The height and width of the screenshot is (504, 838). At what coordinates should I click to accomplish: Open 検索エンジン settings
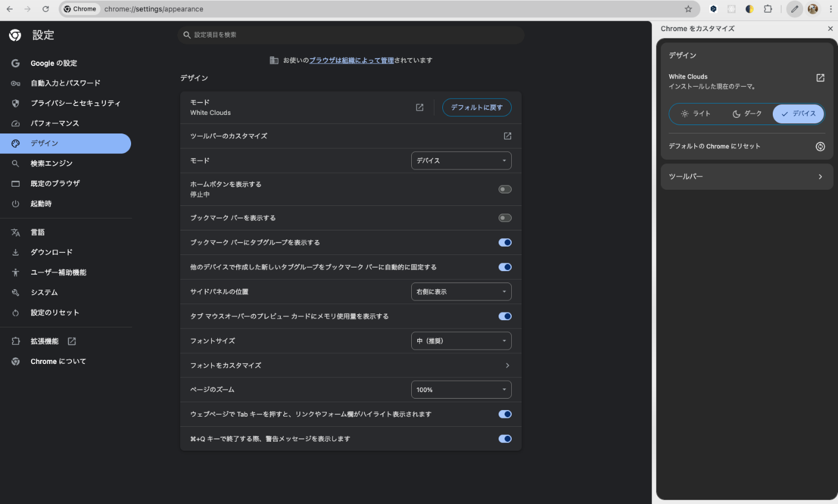(65, 163)
